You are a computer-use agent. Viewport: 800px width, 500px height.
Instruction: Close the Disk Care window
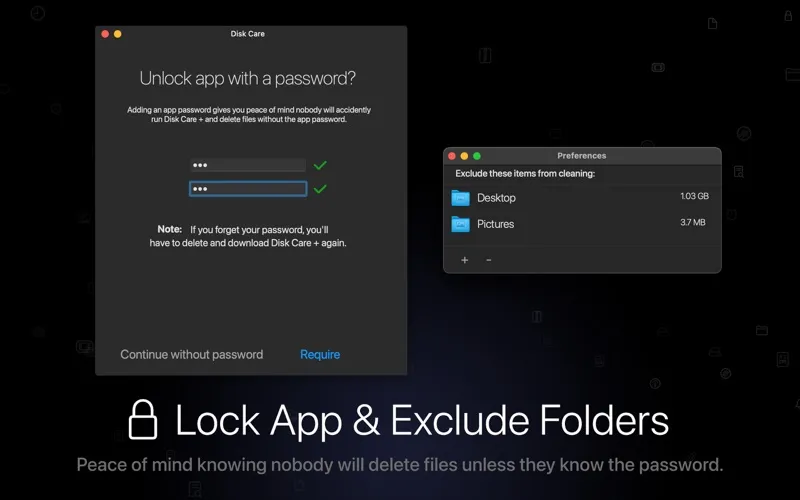pyautogui.click(x=105, y=34)
